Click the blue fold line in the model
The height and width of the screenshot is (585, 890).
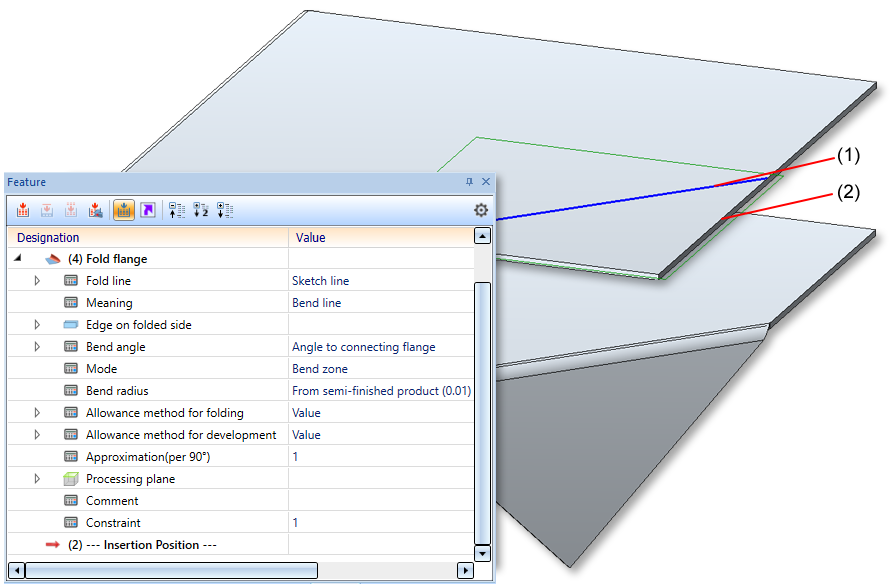tap(630, 198)
